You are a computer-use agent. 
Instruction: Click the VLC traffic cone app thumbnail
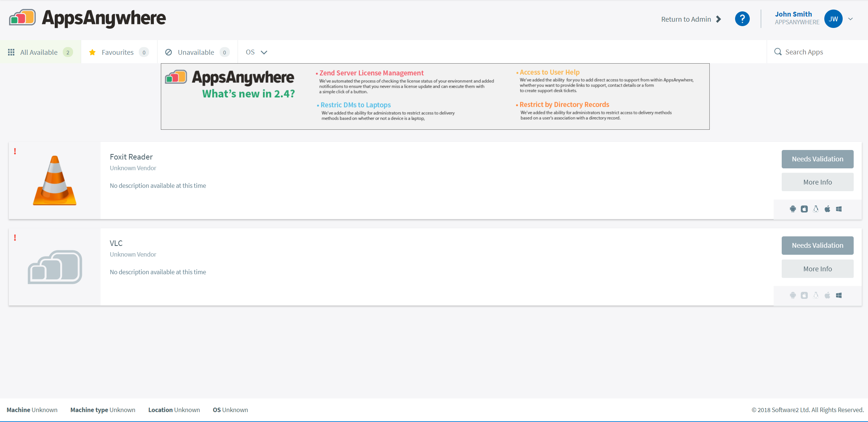pyautogui.click(x=54, y=180)
